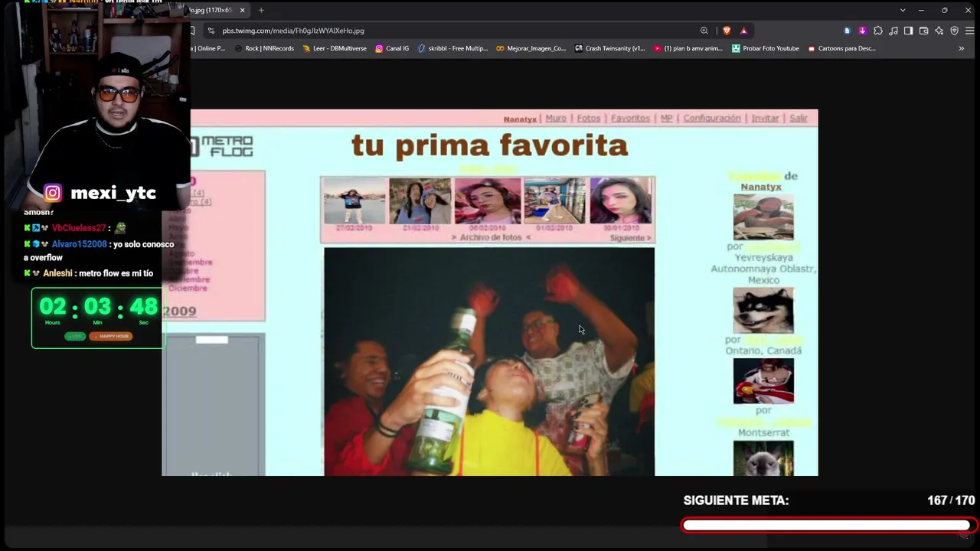Open the Fotos section

click(x=588, y=119)
